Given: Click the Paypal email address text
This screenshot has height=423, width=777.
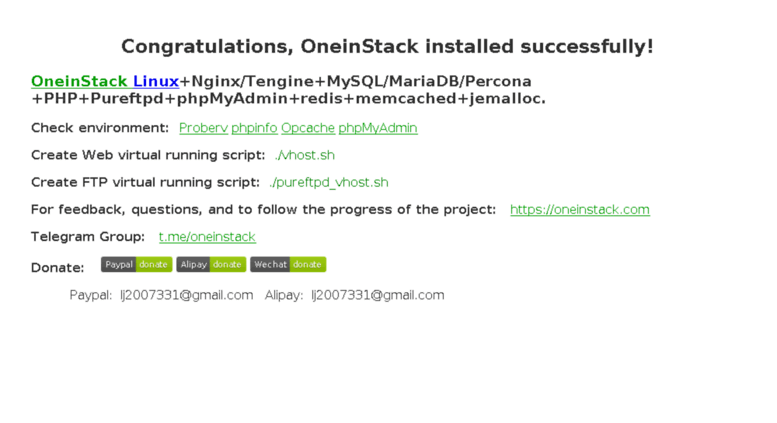Looking at the screenshot, I should (x=186, y=295).
